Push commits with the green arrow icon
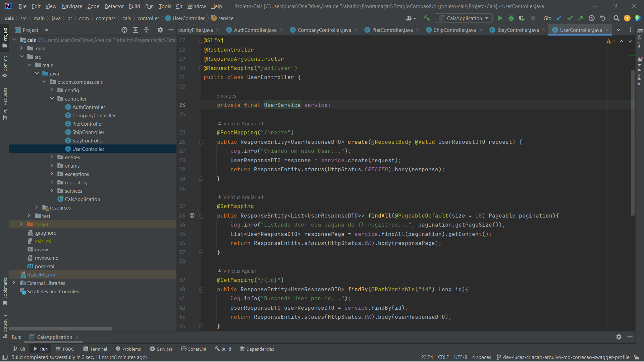 tap(581, 18)
